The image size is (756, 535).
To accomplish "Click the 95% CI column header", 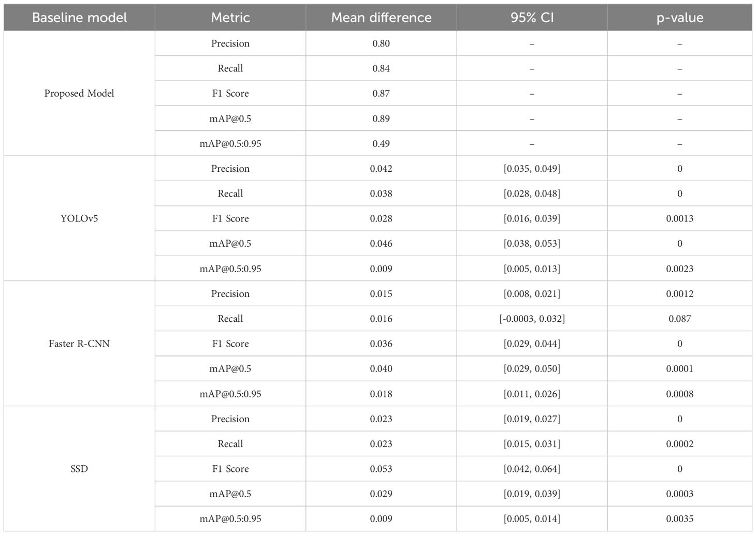I will (532, 18).
